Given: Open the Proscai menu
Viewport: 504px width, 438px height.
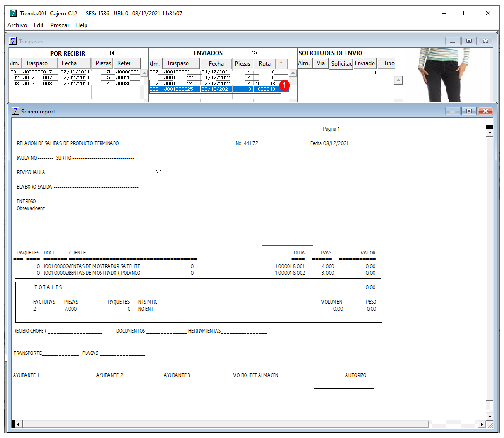Looking at the screenshot, I should pos(59,25).
